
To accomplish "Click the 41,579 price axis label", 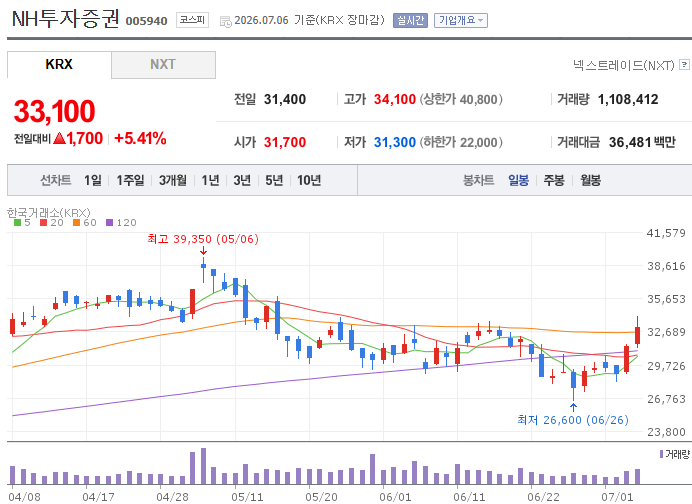I will pyautogui.click(x=666, y=233).
